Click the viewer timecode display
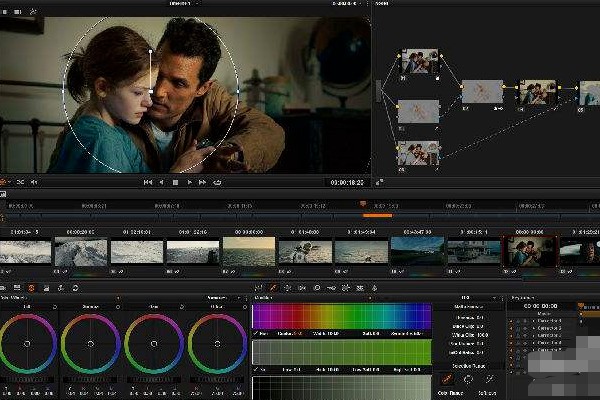The image size is (600, 400). coord(345,183)
